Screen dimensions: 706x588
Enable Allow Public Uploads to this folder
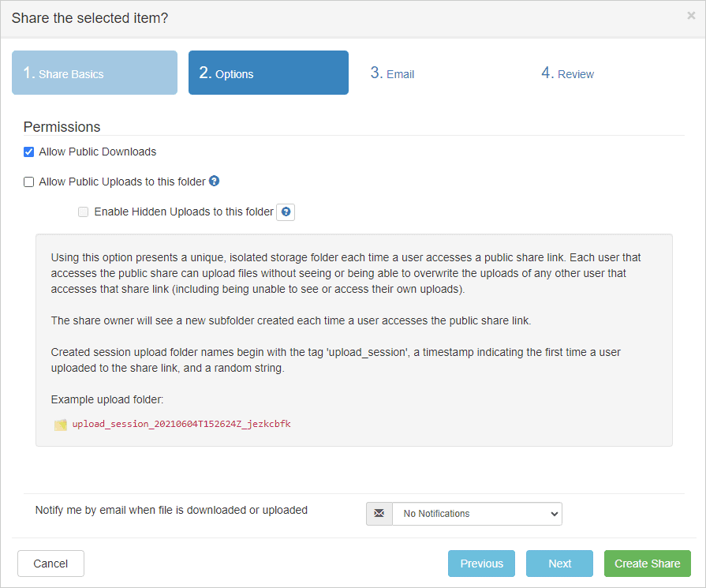point(29,182)
